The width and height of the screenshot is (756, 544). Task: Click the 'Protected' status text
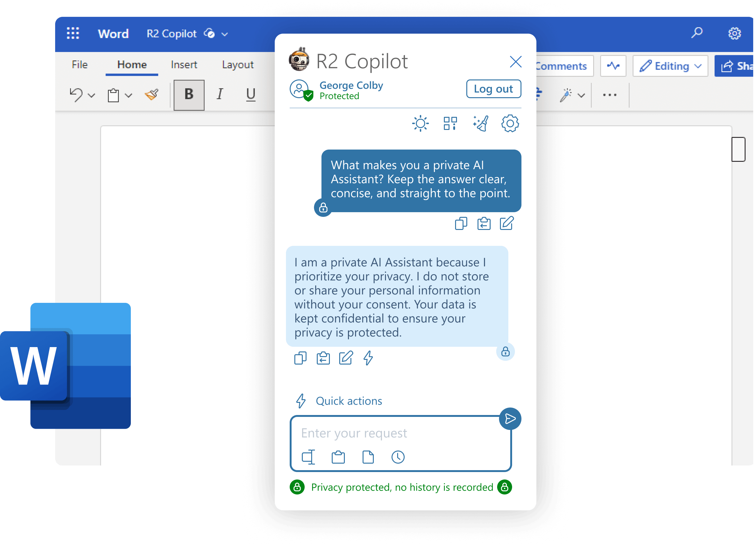[x=339, y=96]
